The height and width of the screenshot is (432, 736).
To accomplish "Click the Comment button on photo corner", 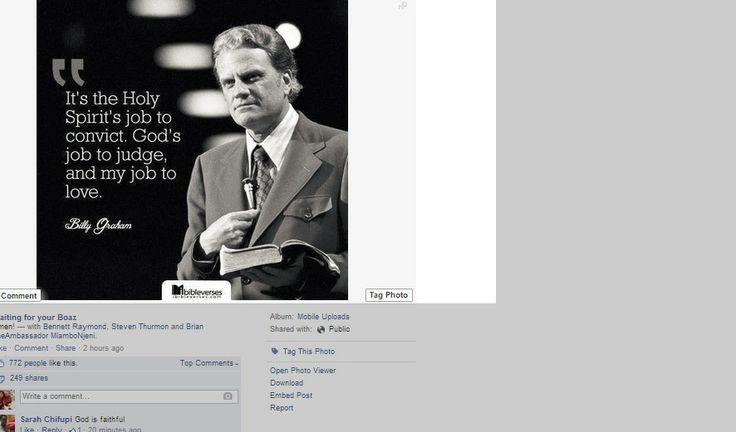I will [x=20, y=295].
